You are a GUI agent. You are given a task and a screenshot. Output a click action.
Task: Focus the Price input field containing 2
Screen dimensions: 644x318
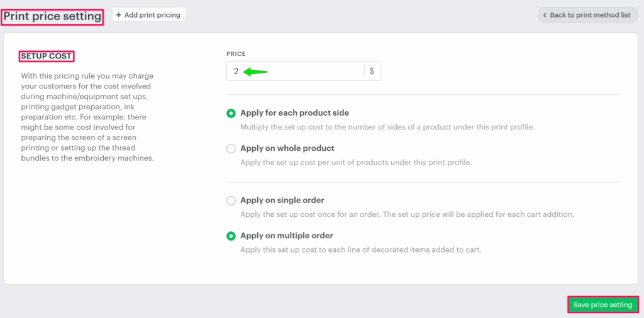coord(296,71)
